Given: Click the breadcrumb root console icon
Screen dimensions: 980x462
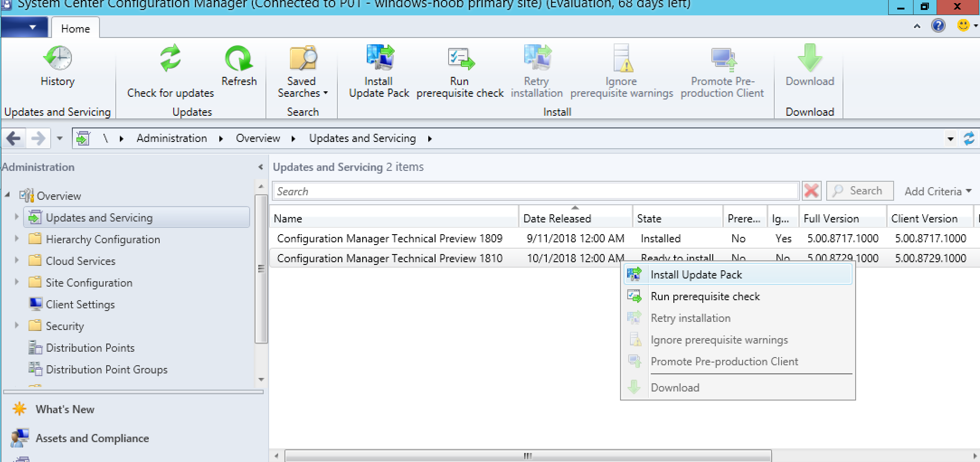Looking at the screenshot, I should point(83,138).
